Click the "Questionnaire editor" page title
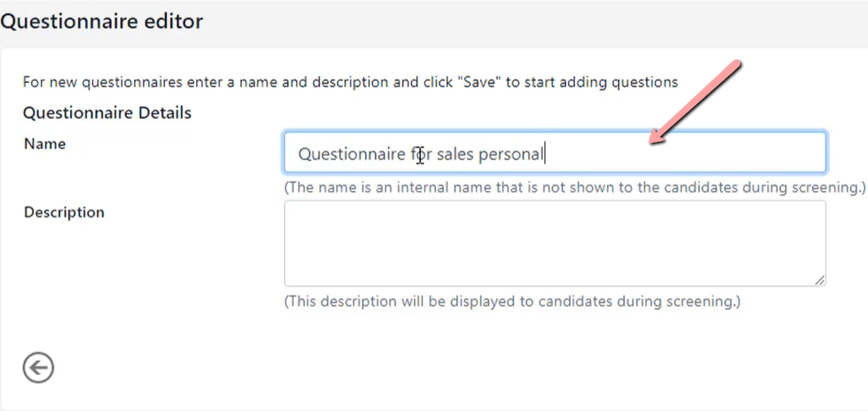The image size is (868, 411). coord(102,21)
